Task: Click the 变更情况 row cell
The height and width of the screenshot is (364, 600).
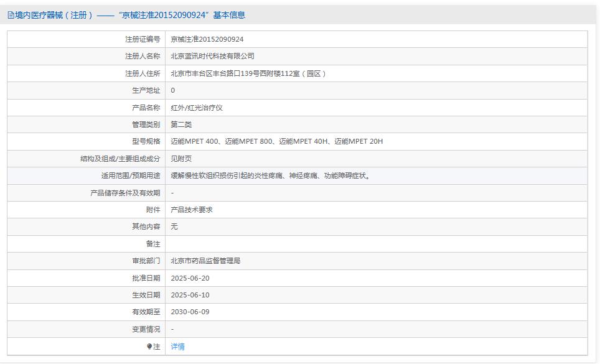Action: pos(173,329)
